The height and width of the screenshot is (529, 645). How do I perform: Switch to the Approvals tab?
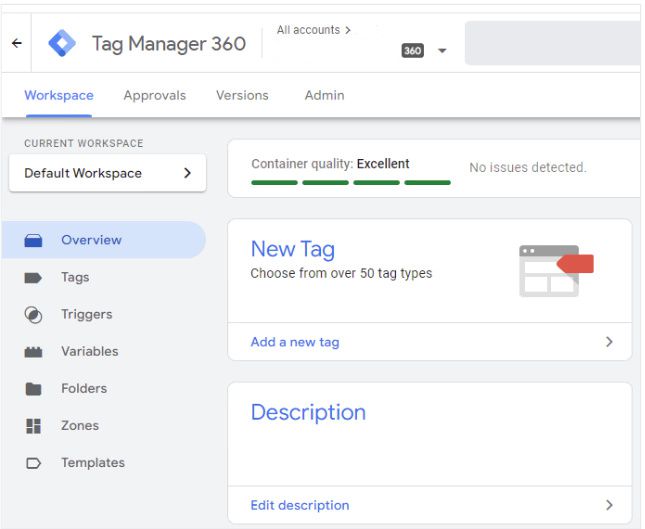[154, 96]
